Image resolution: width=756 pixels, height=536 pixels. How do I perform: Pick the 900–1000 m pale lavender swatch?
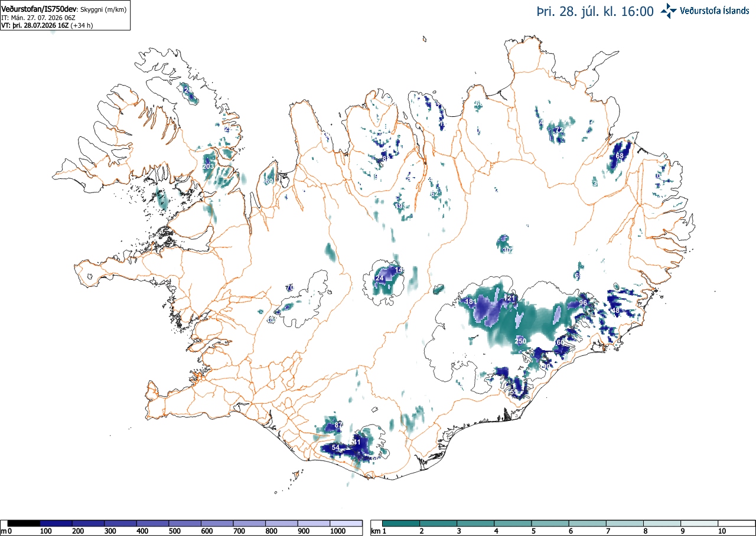point(314,524)
